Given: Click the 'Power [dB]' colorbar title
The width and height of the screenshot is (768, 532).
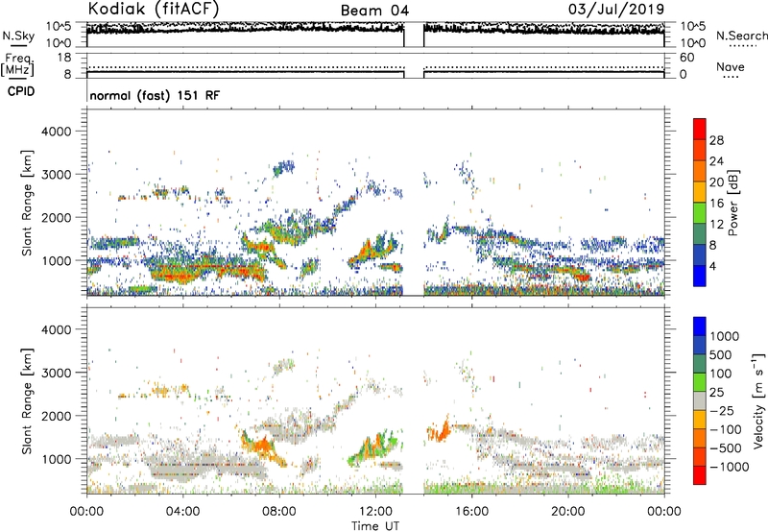Looking at the screenshot, I should 733,203.
